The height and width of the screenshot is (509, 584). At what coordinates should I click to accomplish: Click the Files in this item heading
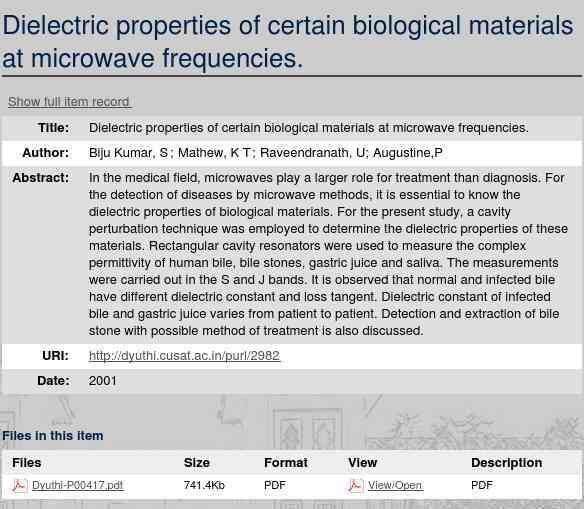[x=53, y=436]
